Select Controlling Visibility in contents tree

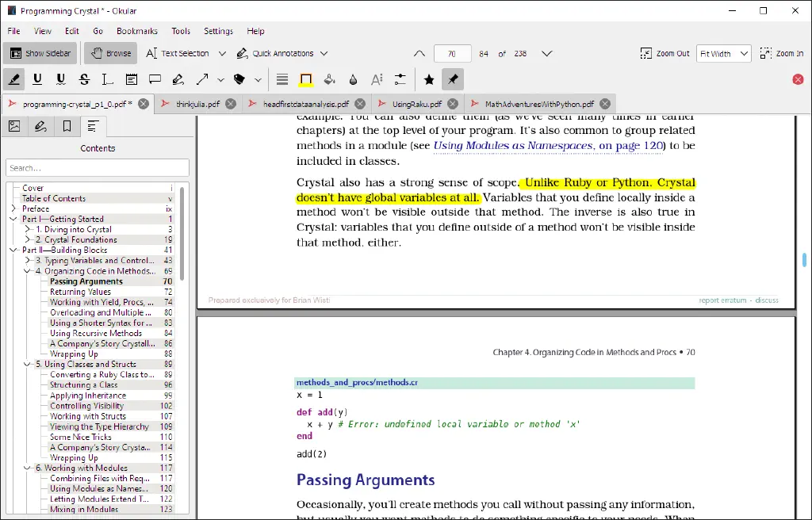[x=86, y=406]
